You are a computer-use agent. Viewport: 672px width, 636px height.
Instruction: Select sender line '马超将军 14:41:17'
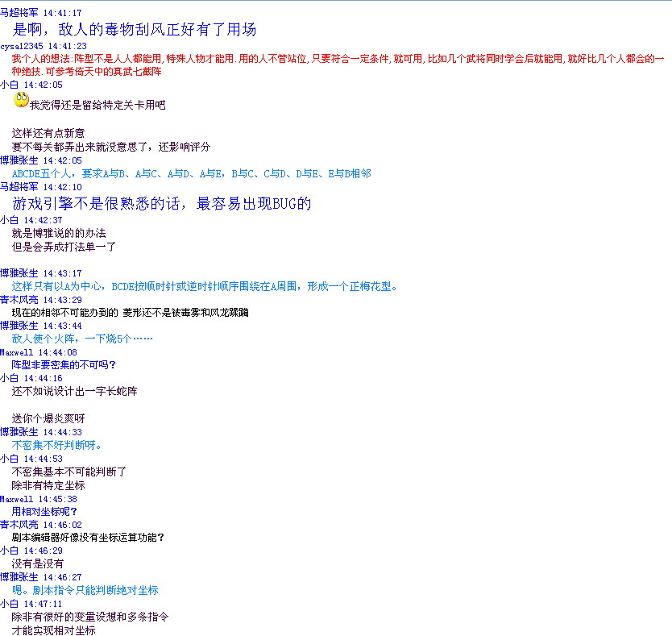tap(41, 13)
